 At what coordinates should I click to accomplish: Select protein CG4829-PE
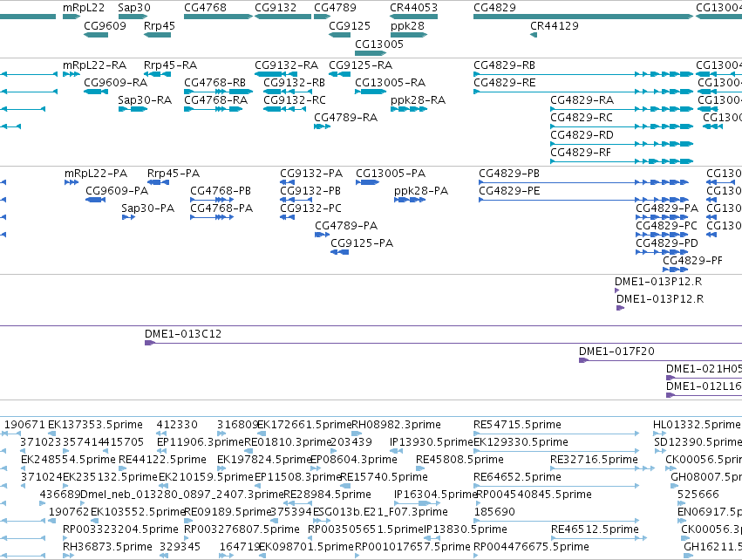click(584, 200)
